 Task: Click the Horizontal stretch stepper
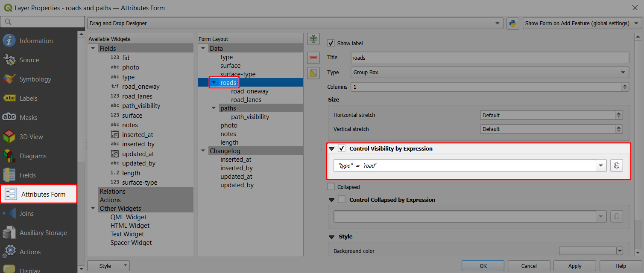(x=619, y=115)
